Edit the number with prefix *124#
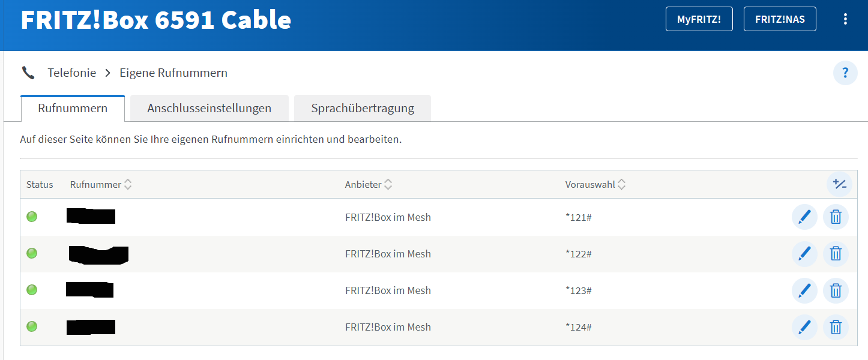The width and height of the screenshot is (868, 360). (804, 327)
